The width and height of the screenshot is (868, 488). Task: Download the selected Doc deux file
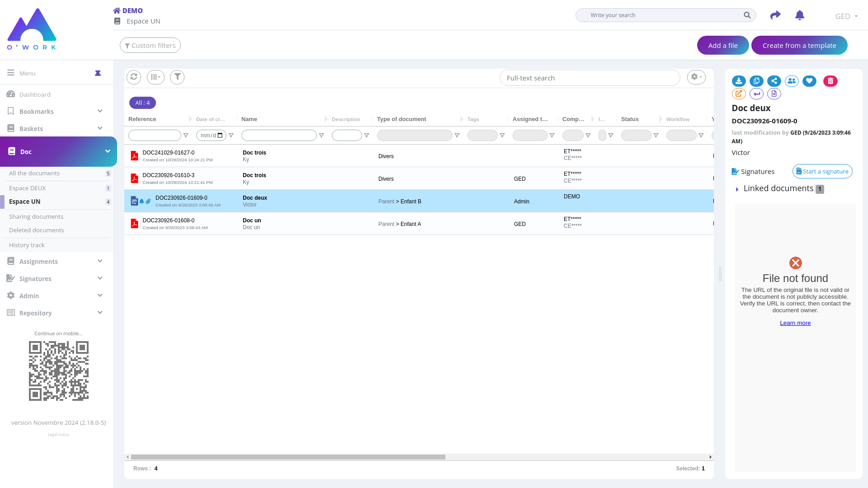click(739, 81)
